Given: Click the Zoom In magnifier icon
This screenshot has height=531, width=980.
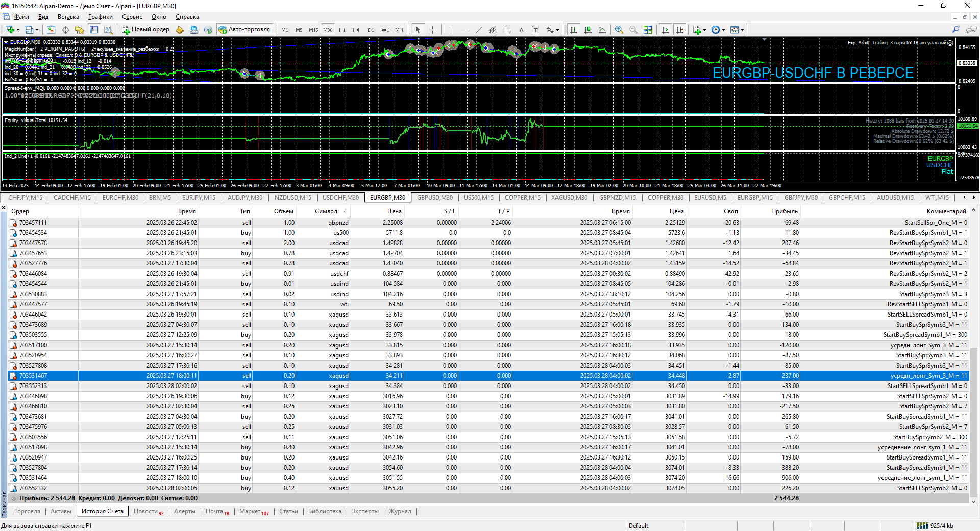Looking at the screenshot, I should pos(619,30).
